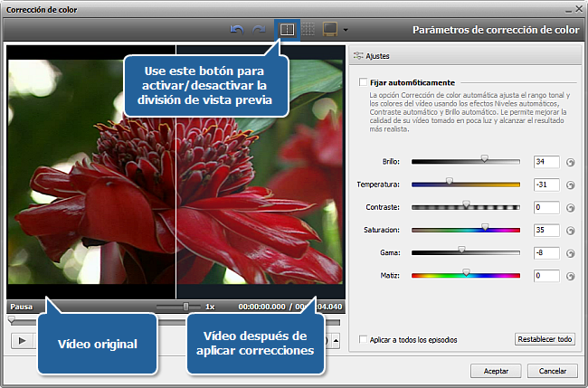Enable the Fijar automáticamente checkbox

pos(364,81)
